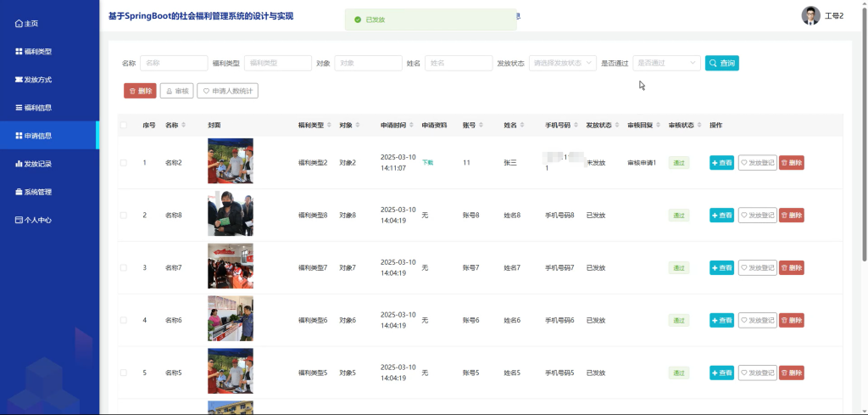This screenshot has height=415, width=868.
Task: Click 删除 button for 名称6 row
Action: click(792, 320)
